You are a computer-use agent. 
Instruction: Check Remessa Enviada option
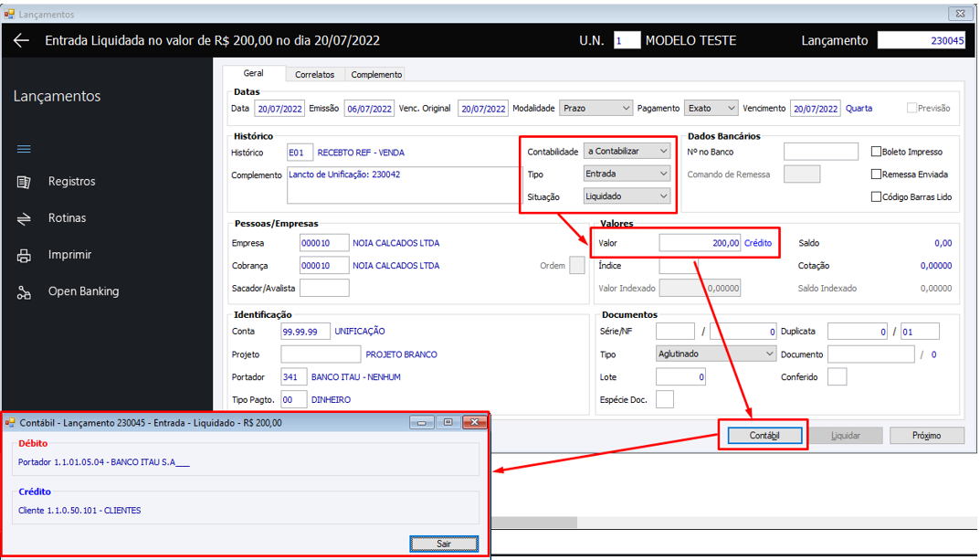876,174
